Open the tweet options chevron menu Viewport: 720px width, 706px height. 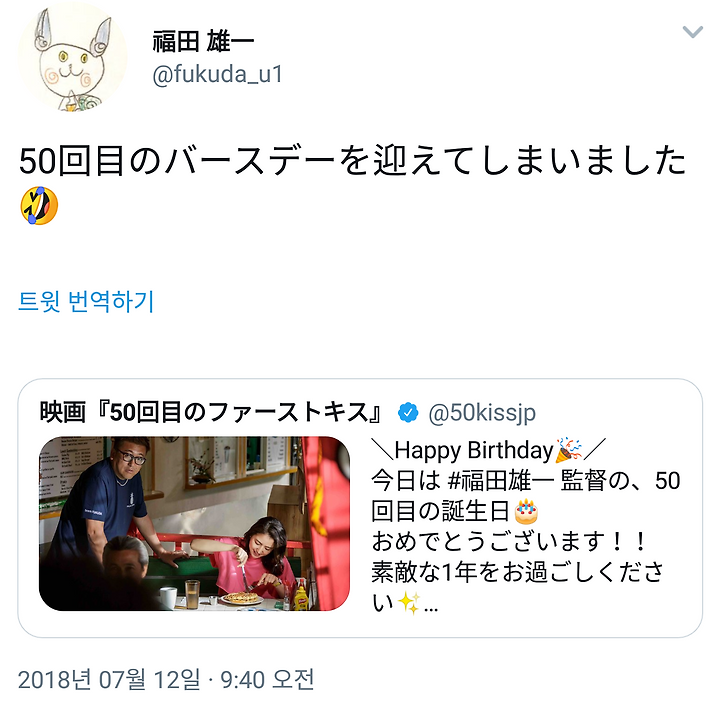point(692,32)
